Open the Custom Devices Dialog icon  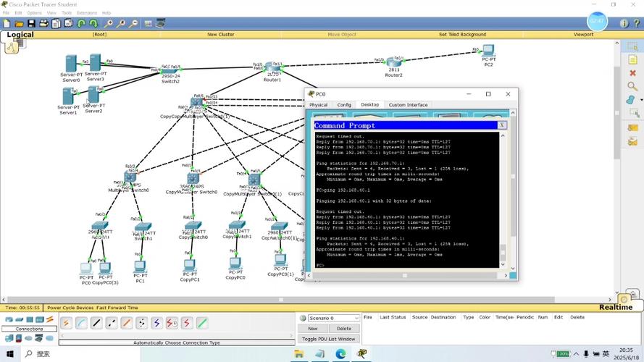click(x=161, y=23)
